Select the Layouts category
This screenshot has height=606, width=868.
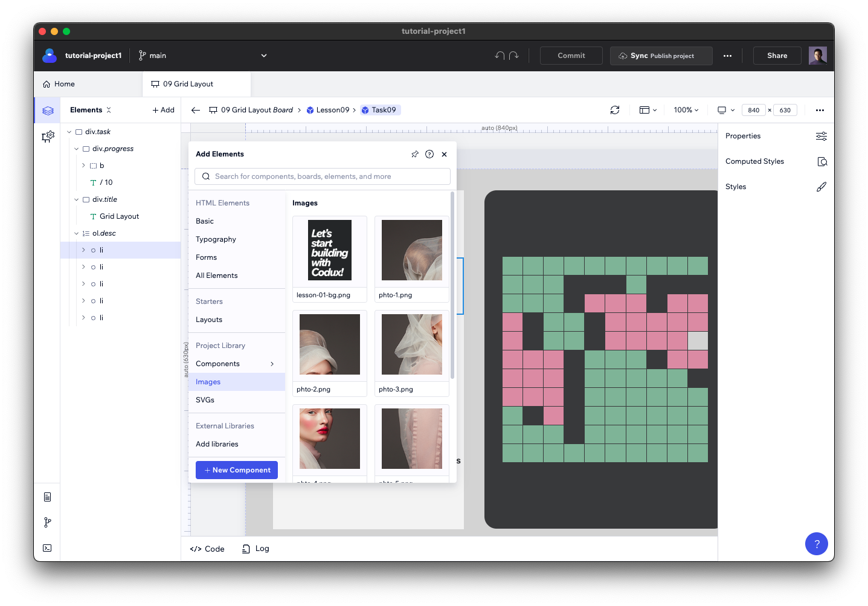[x=237, y=320]
